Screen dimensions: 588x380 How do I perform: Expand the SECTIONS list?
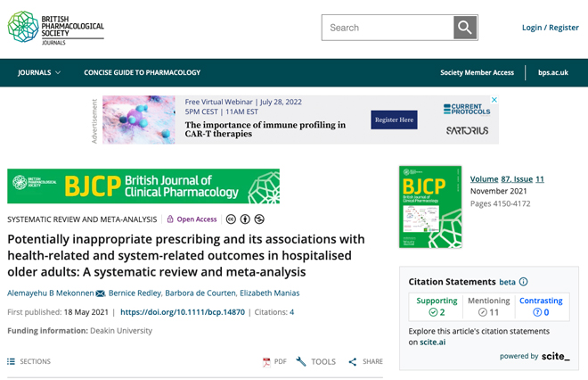[29, 361]
